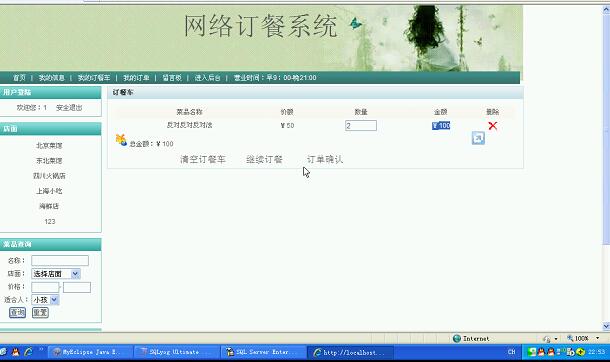Click the update-quantity arrow icon in cart row
This screenshot has width=610, height=362.
[478, 138]
